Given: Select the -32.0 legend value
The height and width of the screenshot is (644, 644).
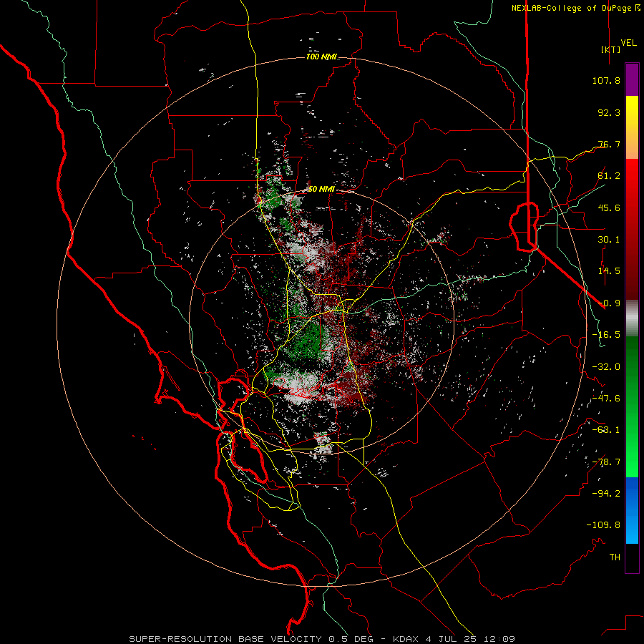Looking at the screenshot, I should (x=606, y=367).
